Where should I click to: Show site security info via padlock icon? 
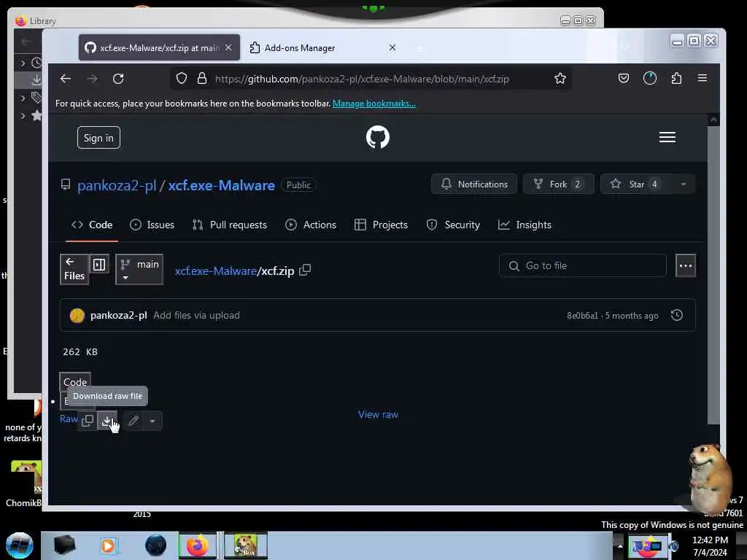[x=202, y=79]
